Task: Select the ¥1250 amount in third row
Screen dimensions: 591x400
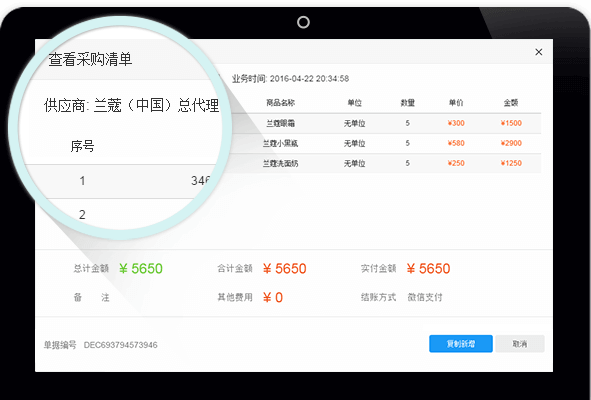Action: 511,163
